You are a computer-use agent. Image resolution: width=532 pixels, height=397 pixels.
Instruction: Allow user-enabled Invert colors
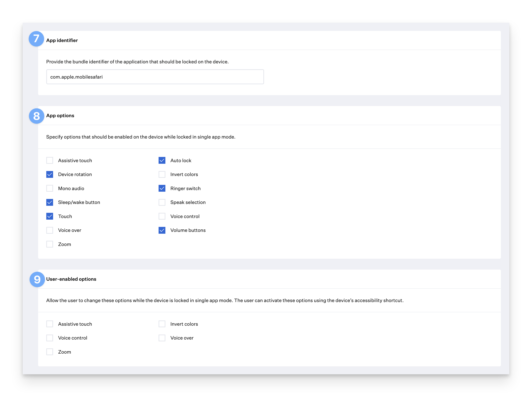tap(162, 324)
